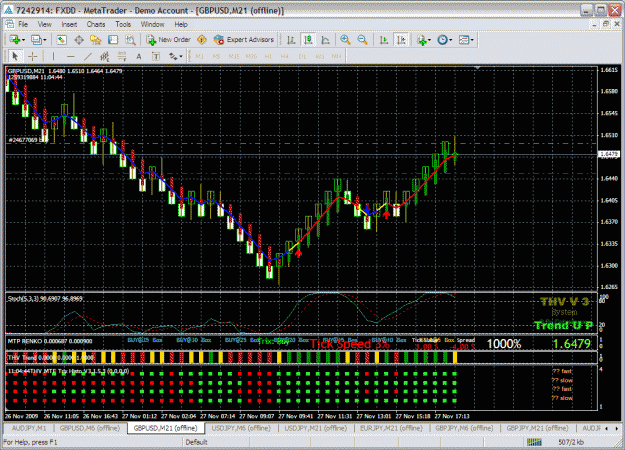Select the Fibonacci retracement tool
Image resolution: width=625 pixels, height=450 pixels.
[x=122, y=56]
